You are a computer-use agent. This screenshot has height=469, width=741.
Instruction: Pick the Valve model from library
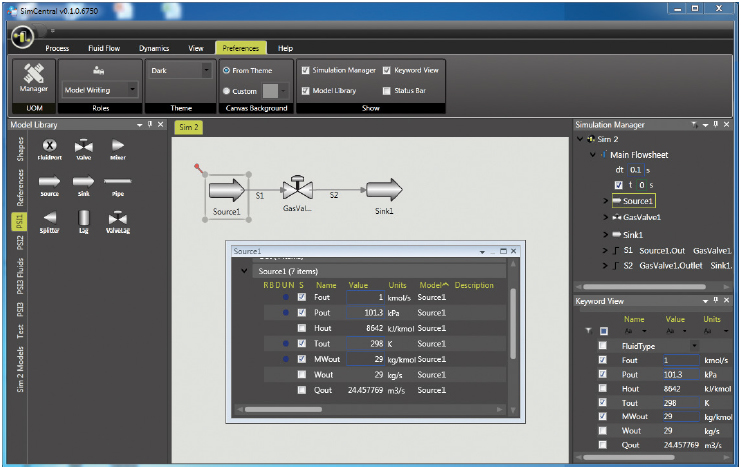point(84,147)
